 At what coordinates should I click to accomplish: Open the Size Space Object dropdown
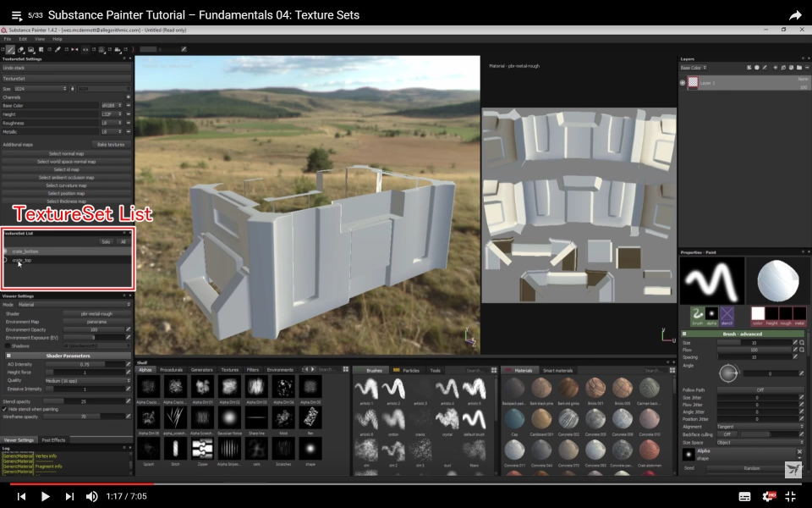point(760,443)
